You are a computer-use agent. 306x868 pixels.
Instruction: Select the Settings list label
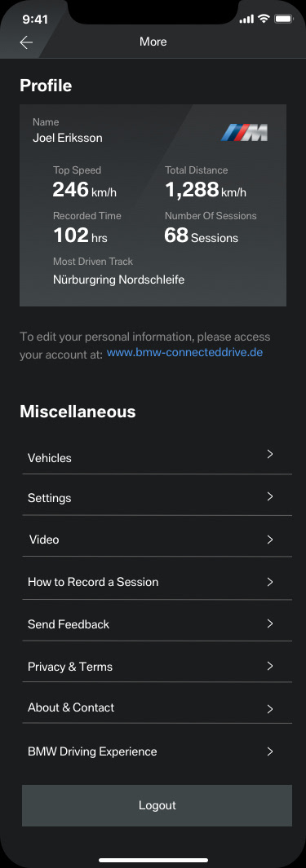49,498
